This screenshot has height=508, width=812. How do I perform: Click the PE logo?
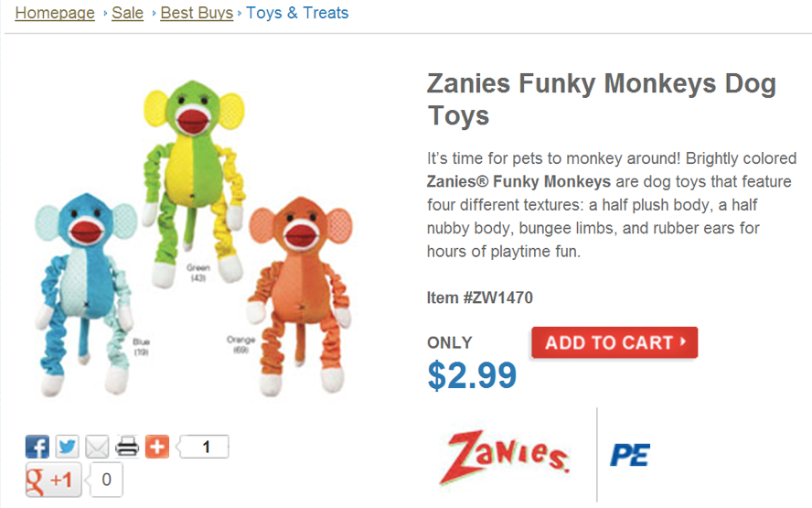tap(629, 455)
